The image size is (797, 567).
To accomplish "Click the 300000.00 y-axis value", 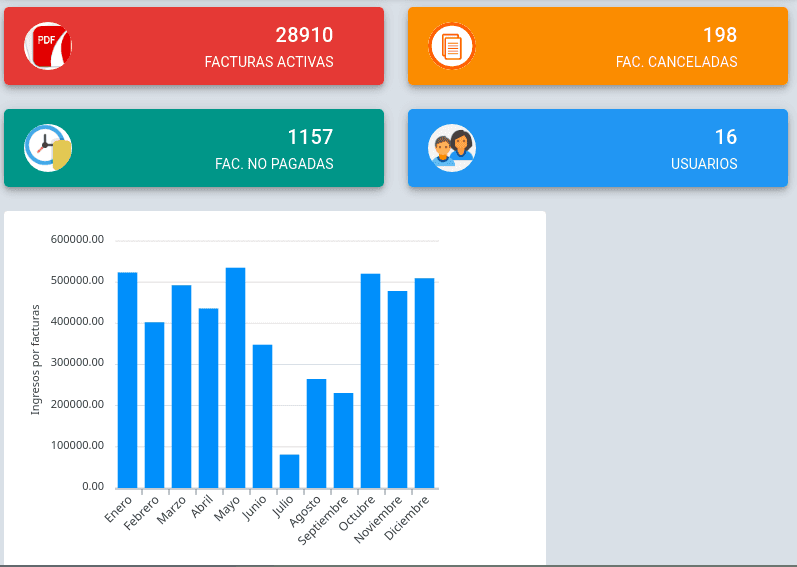I will 77,363.
